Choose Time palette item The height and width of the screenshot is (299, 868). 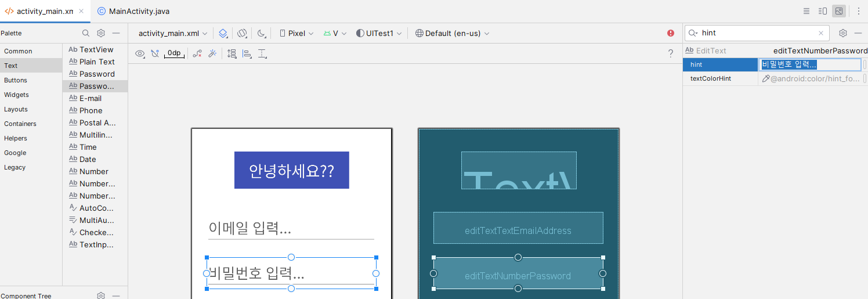point(95,147)
